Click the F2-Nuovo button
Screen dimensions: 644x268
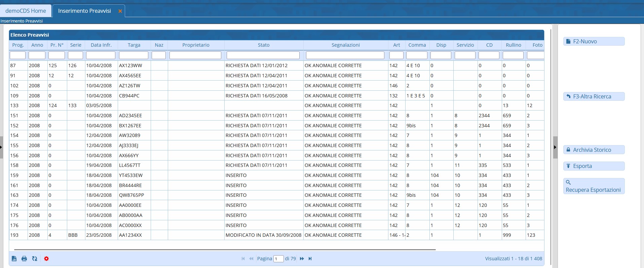coord(594,41)
